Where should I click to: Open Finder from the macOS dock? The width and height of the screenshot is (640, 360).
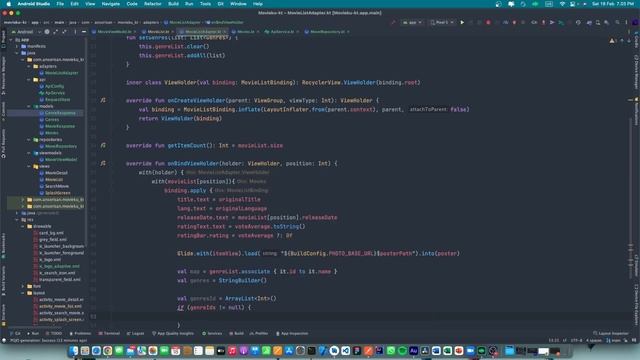coord(73,351)
